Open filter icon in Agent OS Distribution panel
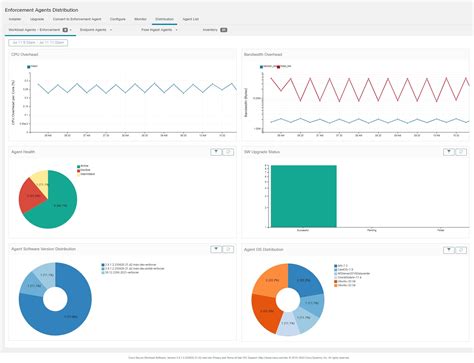This screenshot has height=363, width=474. [x=449, y=250]
